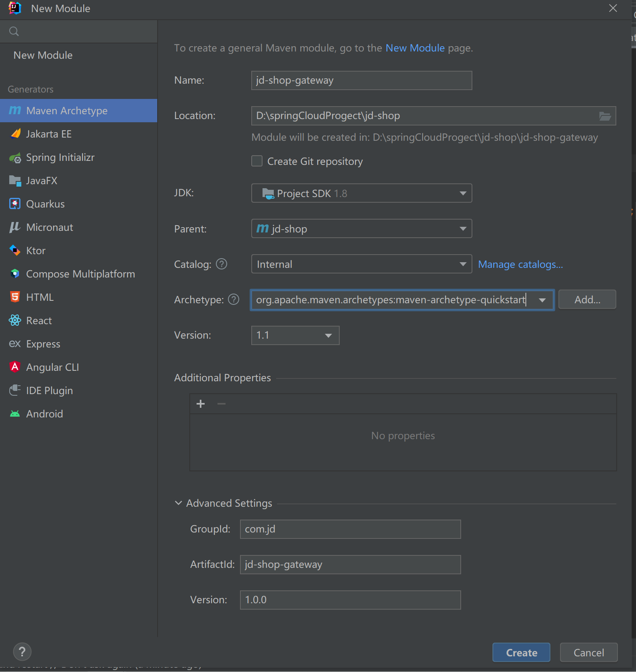Screen dimensions: 636x672
Task: Remove property with minus icon
Action: (222, 404)
